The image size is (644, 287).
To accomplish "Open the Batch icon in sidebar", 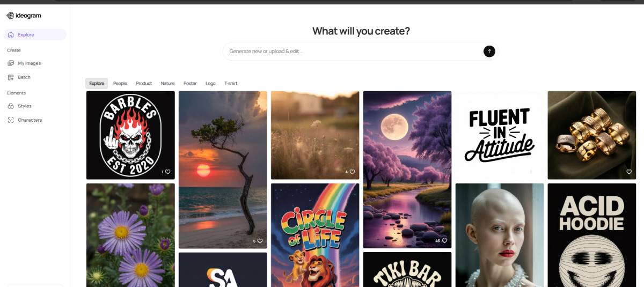I will pos(11,77).
